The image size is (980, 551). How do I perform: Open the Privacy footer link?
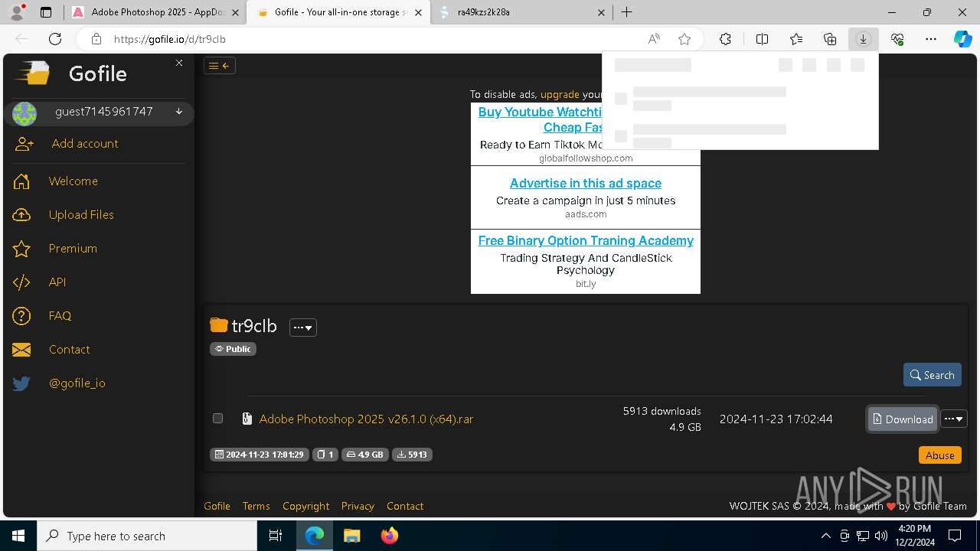pyautogui.click(x=358, y=506)
